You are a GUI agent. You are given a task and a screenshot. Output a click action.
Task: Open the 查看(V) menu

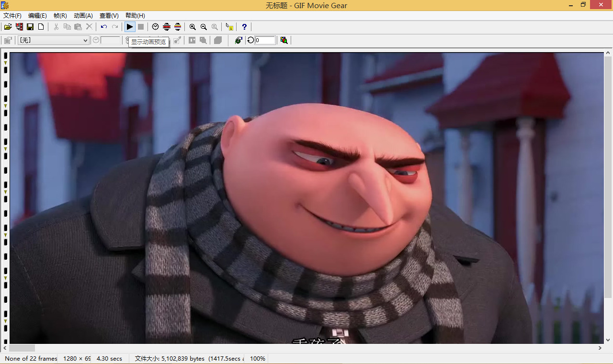pyautogui.click(x=109, y=16)
